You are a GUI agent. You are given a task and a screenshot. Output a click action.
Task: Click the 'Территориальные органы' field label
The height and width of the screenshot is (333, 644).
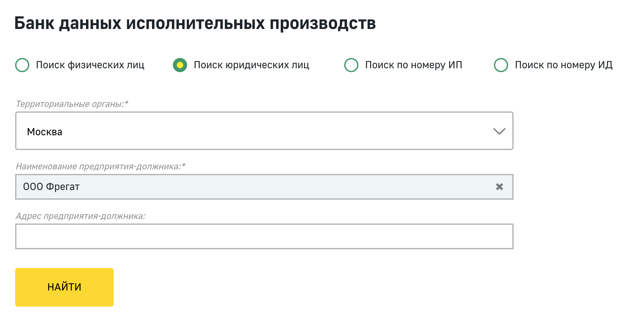click(x=72, y=104)
